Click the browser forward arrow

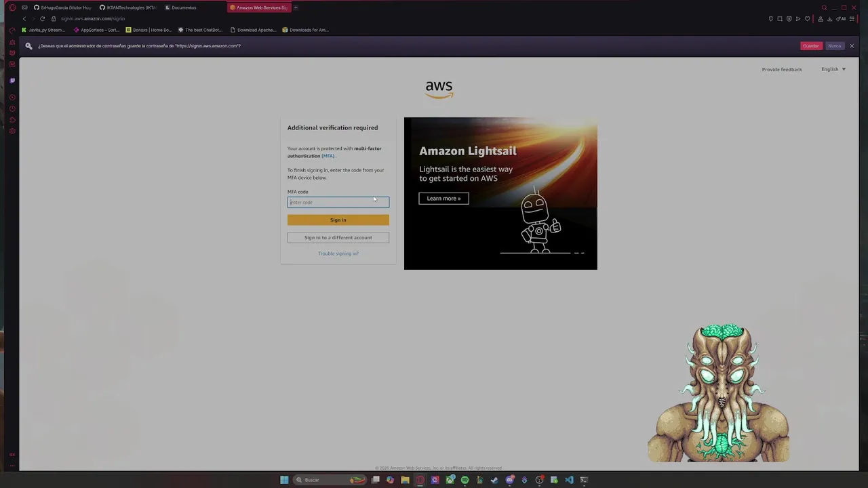(33, 18)
